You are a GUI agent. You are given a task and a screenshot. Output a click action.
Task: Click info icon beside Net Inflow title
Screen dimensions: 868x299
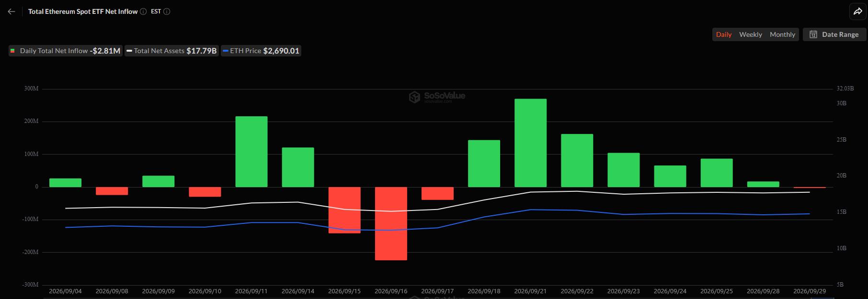(x=143, y=11)
